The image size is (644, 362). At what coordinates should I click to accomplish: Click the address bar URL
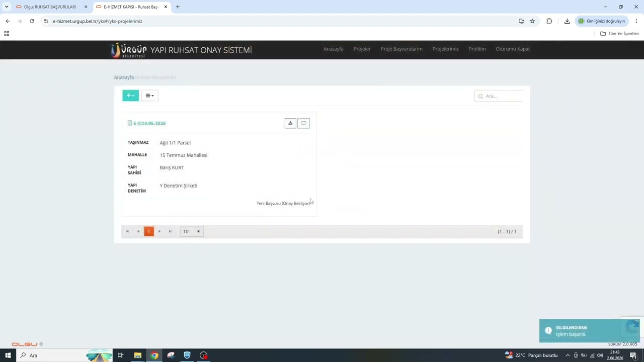point(98,21)
